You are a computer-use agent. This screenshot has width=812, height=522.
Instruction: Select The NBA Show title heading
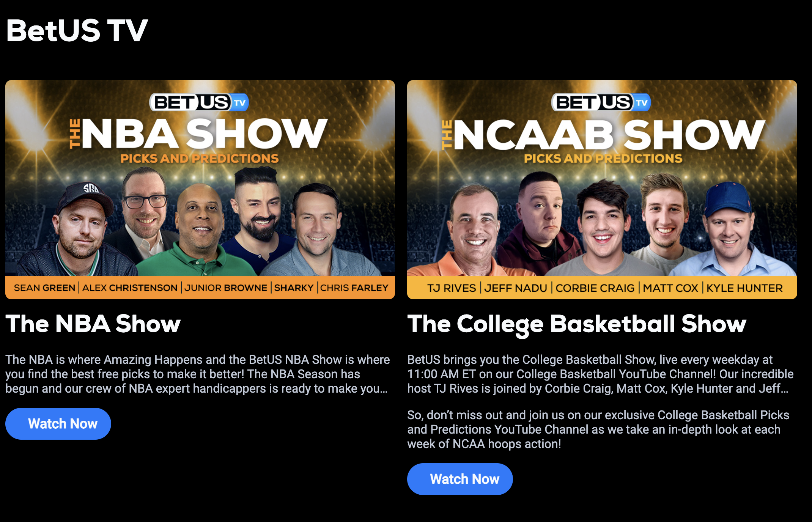pos(93,324)
